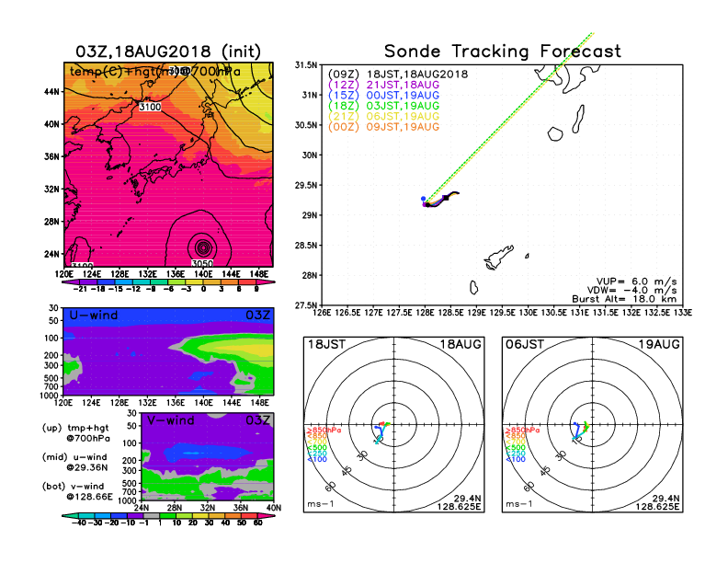Click the 'V-wind' cross-section label
The height and width of the screenshot is (563, 728).
[x=170, y=420]
